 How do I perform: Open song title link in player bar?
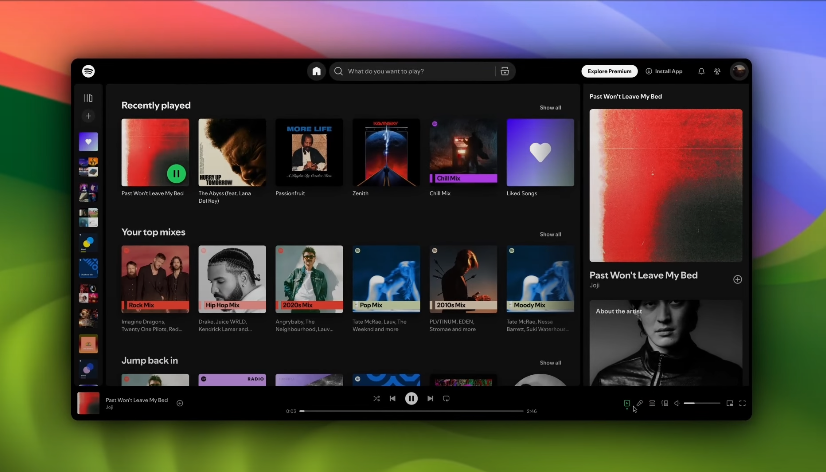click(x=136, y=400)
